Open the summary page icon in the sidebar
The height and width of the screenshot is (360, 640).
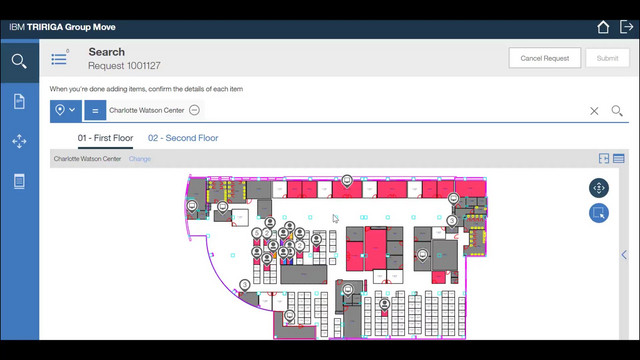click(19, 181)
